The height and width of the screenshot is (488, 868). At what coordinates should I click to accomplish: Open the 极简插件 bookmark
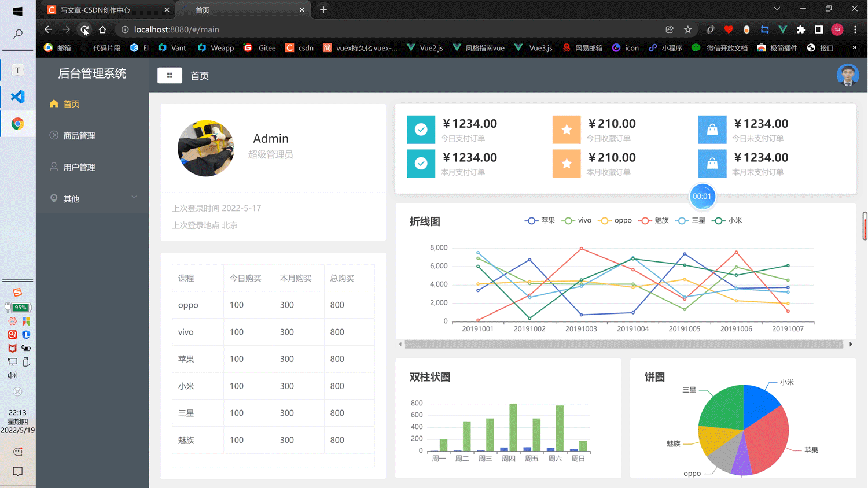777,48
